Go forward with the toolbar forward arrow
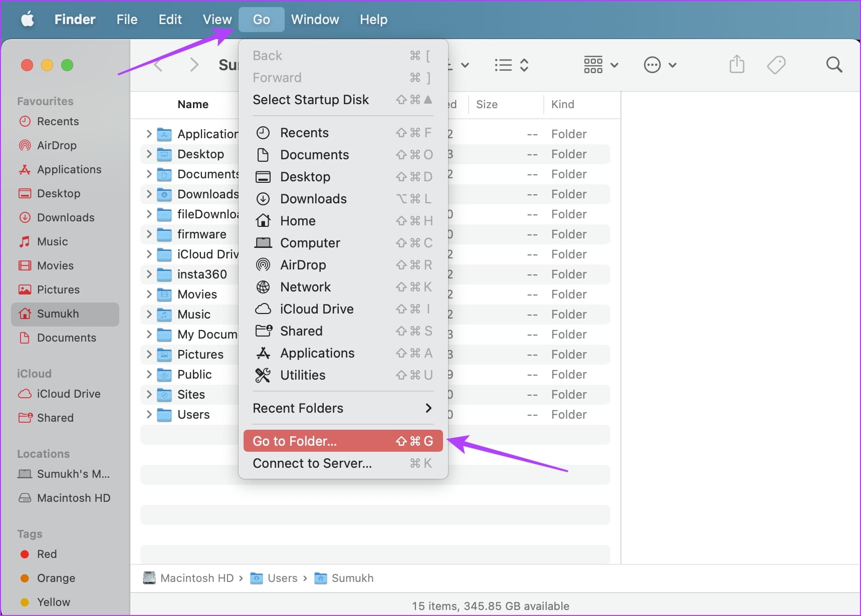The width and height of the screenshot is (861, 616). pos(194,65)
